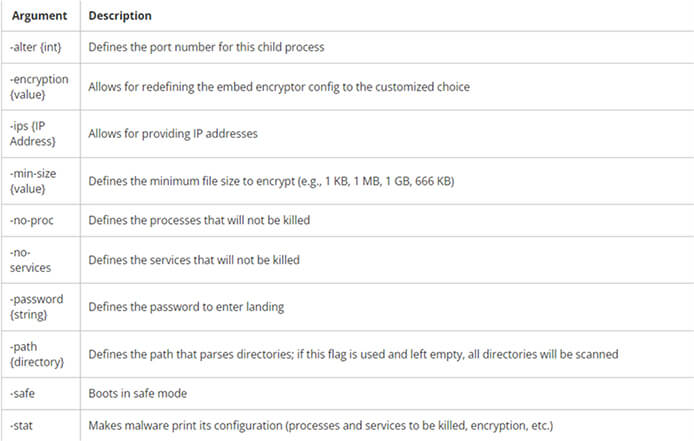Click the -encryption {value} argument cell

pos(39,87)
